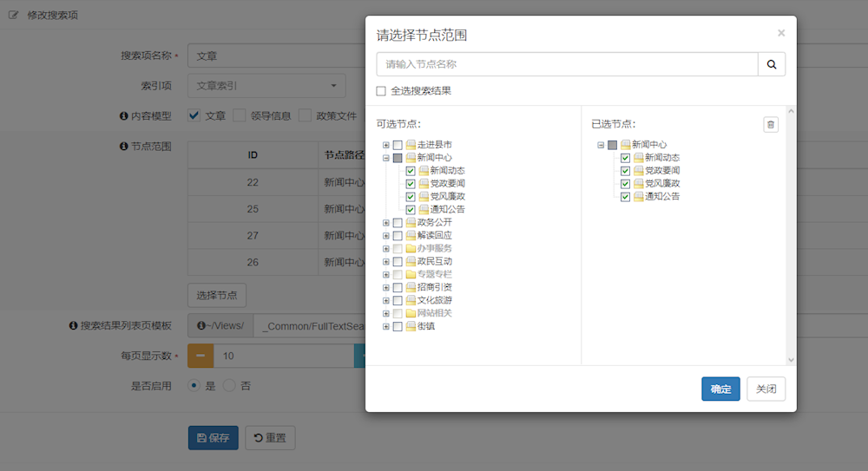This screenshot has height=471, width=868.
Task: Click folder icon of 走进县市 node
Action: click(411, 145)
